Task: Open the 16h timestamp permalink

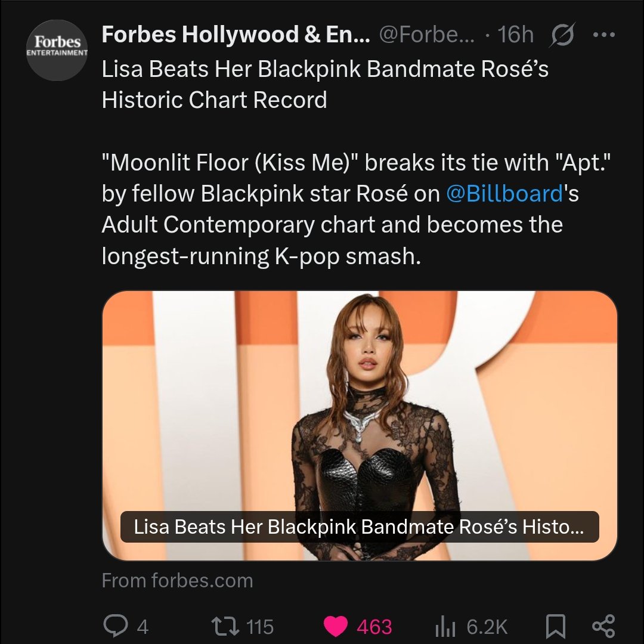Action: click(515, 35)
